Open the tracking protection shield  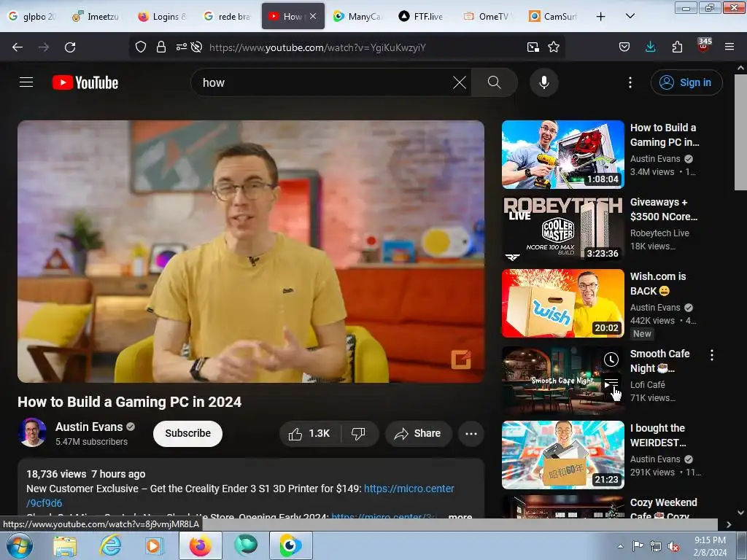pyautogui.click(x=141, y=47)
